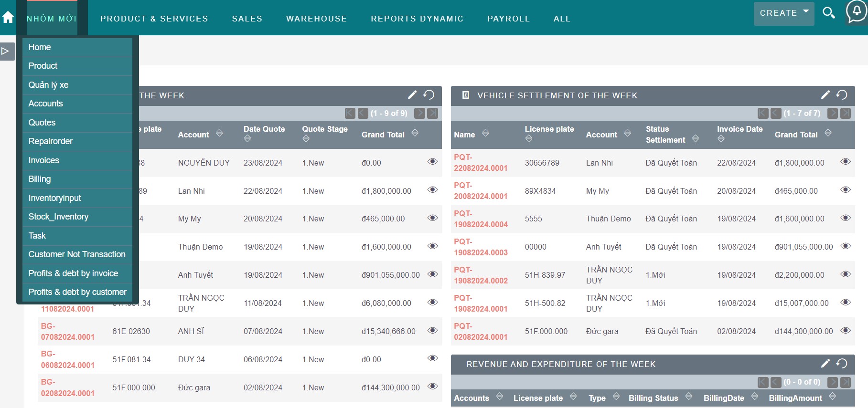The height and width of the screenshot is (408, 868).
Task: Refresh the quotes of the week widget
Action: [429, 95]
